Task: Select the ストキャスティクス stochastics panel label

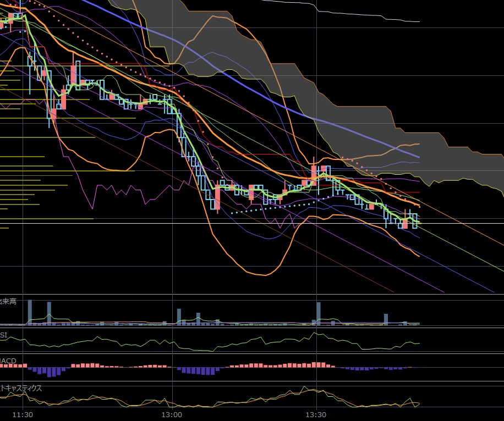Action: (21, 388)
